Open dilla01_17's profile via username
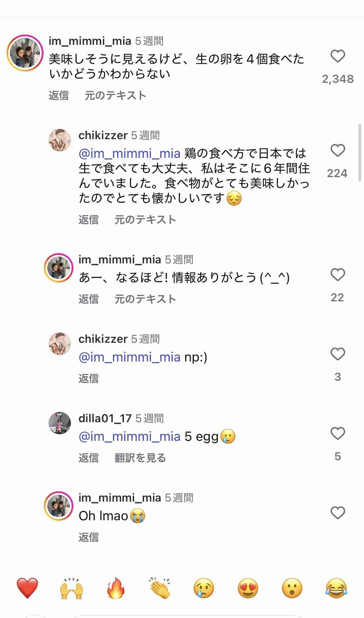Image resolution: width=364 pixels, height=618 pixels. 105,418
